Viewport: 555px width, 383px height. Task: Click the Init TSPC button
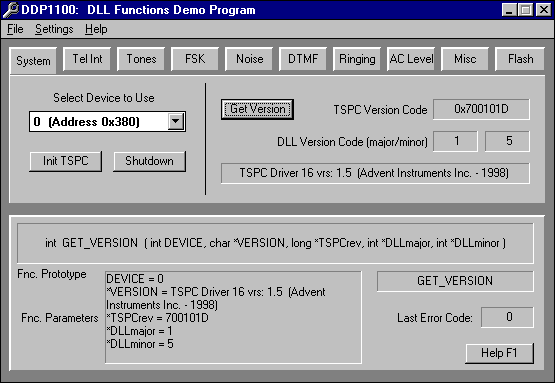point(65,161)
